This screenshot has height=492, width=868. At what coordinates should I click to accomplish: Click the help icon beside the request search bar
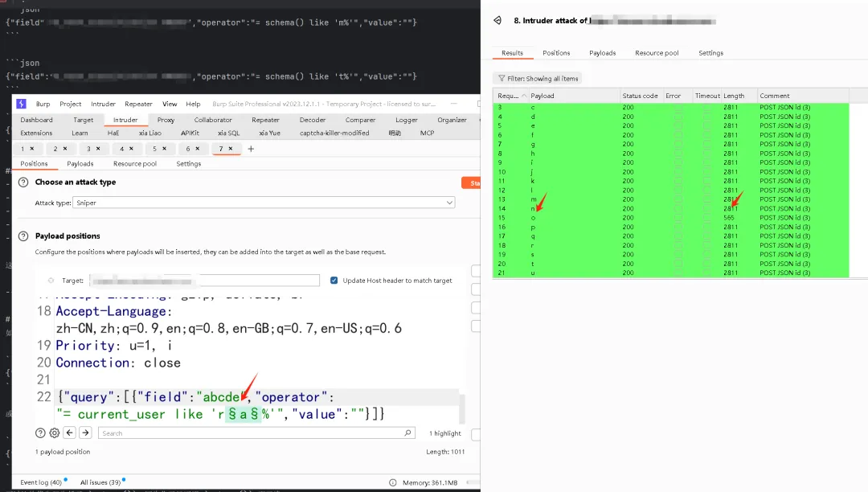point(40,433)
